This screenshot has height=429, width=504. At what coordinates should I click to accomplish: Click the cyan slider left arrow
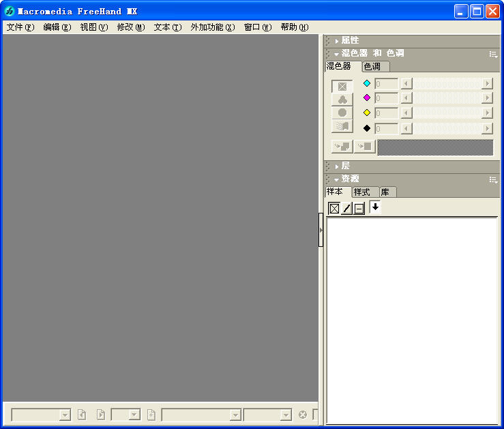406,84
